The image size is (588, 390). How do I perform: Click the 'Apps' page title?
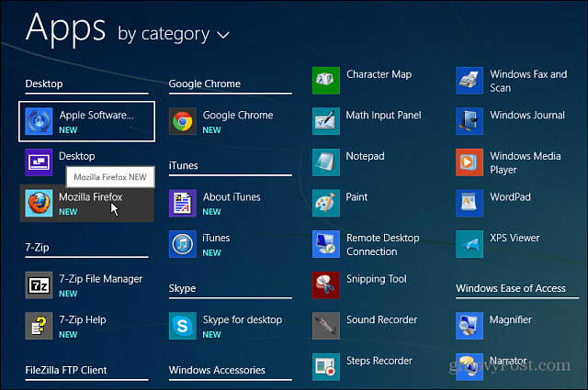point(65,28)
